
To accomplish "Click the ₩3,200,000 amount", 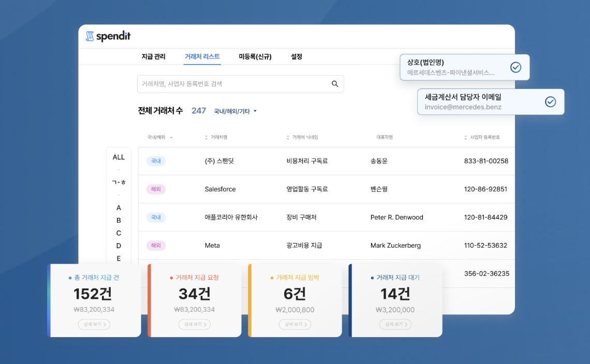I will click(x=395, y=310).
